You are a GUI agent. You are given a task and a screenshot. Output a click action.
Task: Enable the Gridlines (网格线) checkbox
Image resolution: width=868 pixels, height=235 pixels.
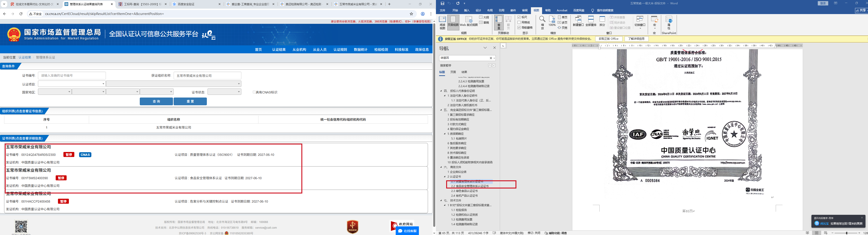click(x=519, y=22)
